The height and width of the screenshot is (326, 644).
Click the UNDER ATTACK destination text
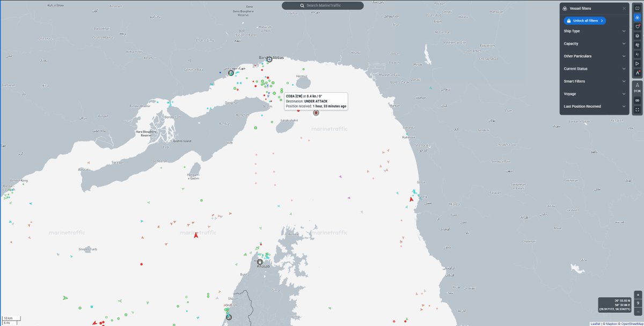(317, 101)
